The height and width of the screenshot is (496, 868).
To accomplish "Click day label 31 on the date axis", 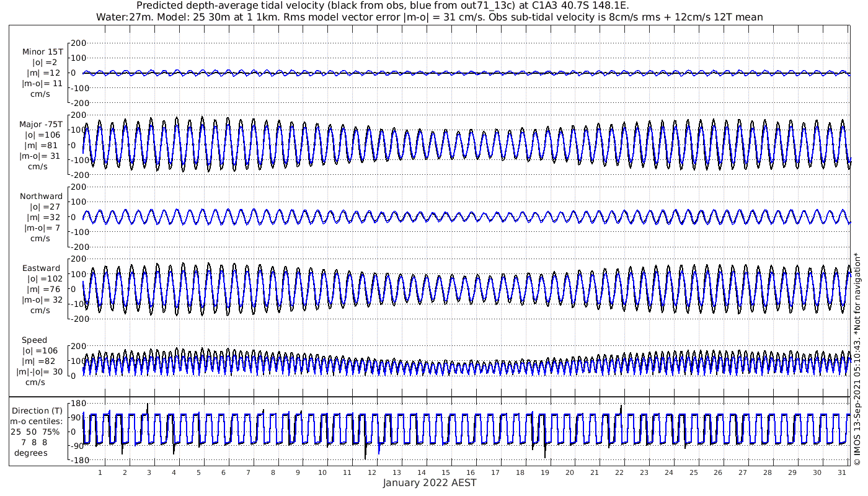I will [841, 472].
